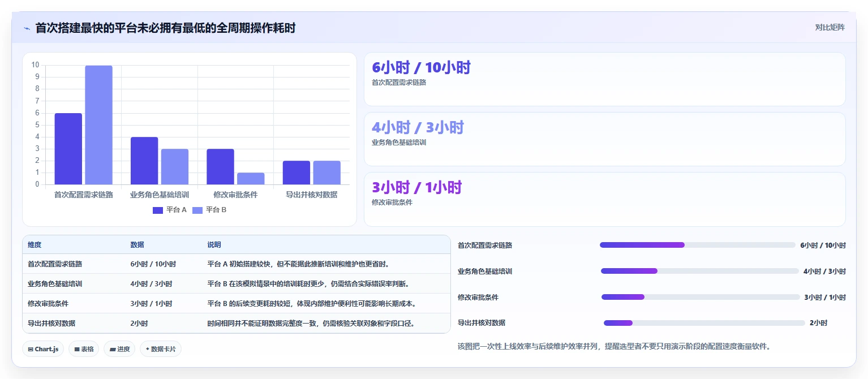Viewport: 868px width, 379px height.
Task: Click 平台 A bar for 业务角色基础培训
Action: [144, 161]
